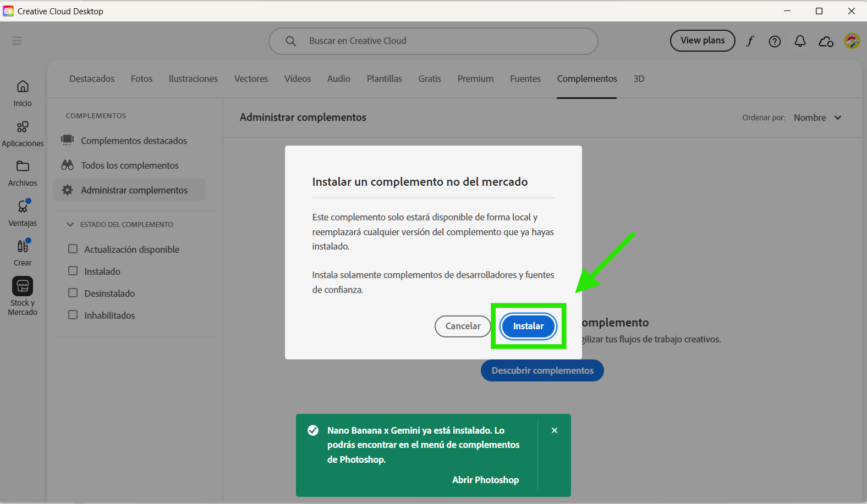
Task: Switch to the Fuentes tab
Action: tap(525, 79)
